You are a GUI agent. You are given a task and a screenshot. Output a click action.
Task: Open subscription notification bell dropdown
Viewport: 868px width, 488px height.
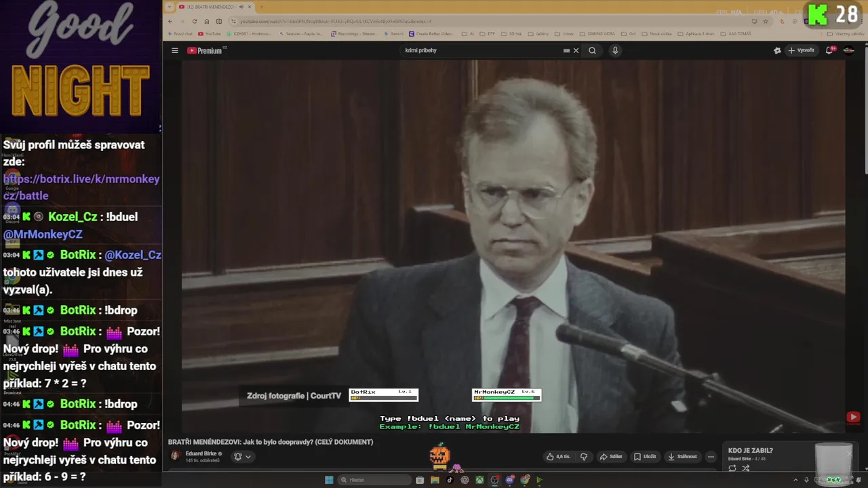[x=242, y=457]
